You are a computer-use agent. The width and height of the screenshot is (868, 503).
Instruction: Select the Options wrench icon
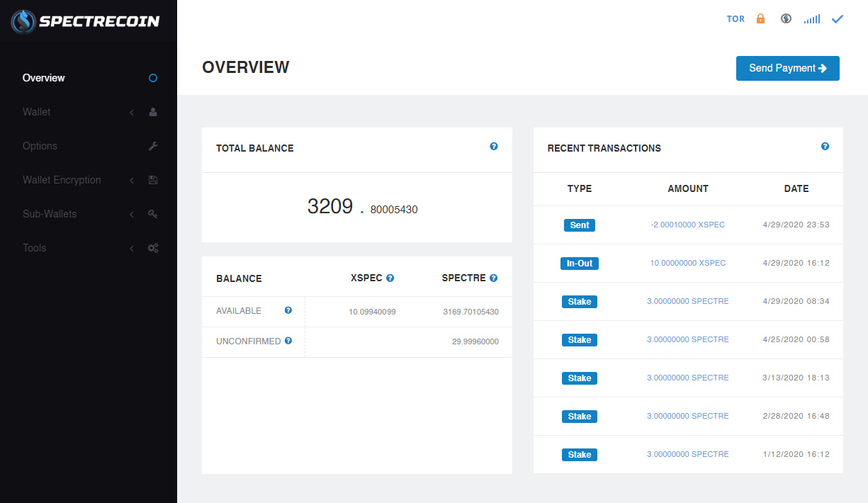pos(152,146)
